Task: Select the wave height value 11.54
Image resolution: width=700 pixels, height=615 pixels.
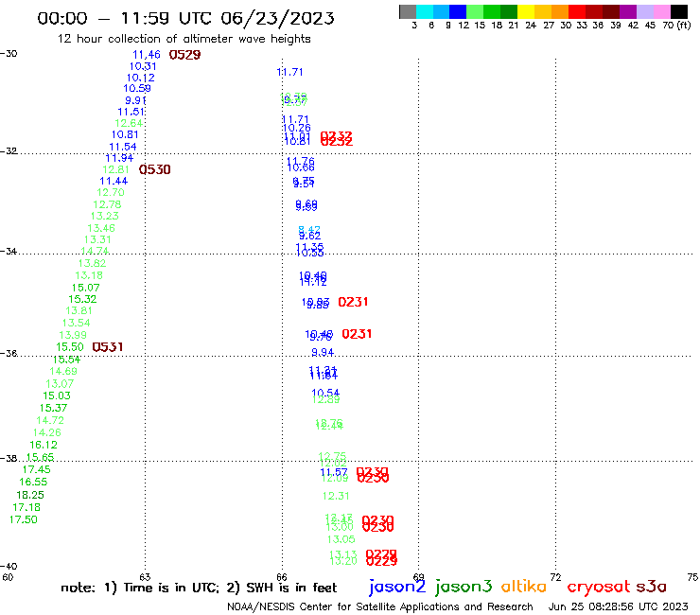Action: (123, 147)
